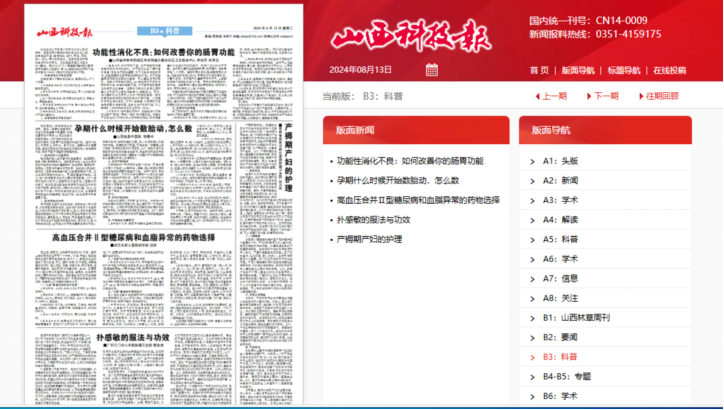Select page A7：信息
The image size is (724, 410).
pos(560,278)
